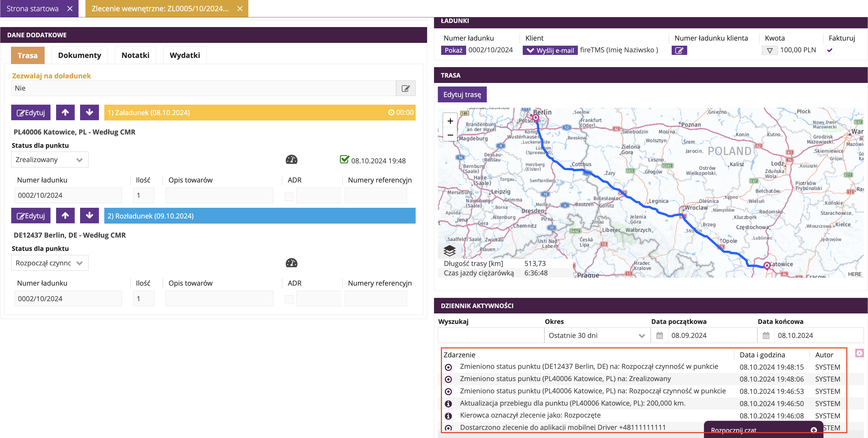The width and height of the screenshot is (868, 438).
Task: Click the Edytuj trasę button
Action: coord(462,95)
